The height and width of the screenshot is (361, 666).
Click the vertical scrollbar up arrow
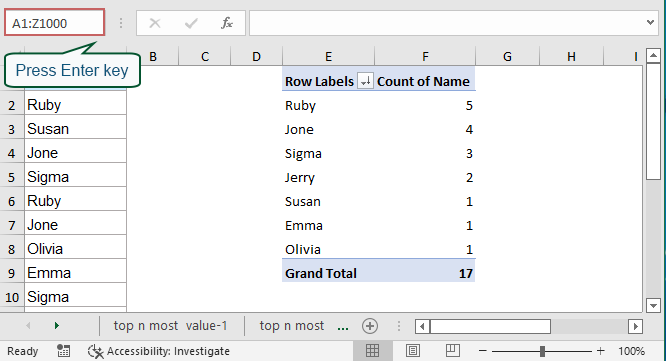[x=653, y=55]
